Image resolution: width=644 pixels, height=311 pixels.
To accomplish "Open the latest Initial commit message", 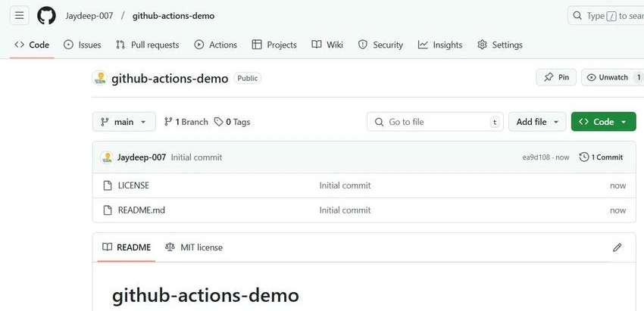I will [196, 157].
